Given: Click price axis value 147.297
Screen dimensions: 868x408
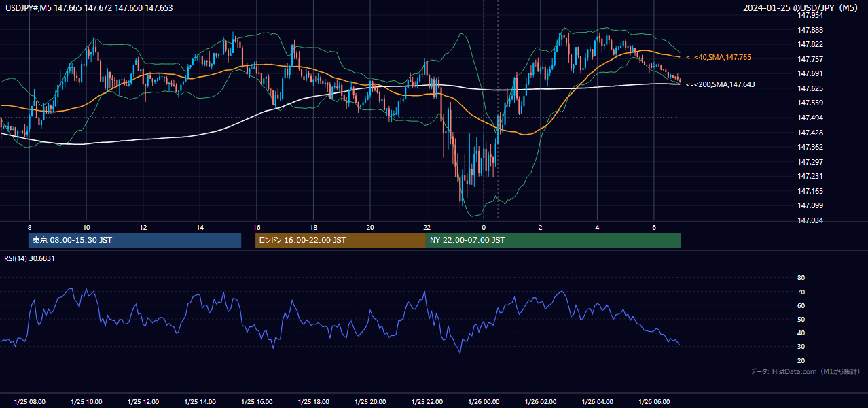Looking at the screenshot, I should (x=810, y=162).
